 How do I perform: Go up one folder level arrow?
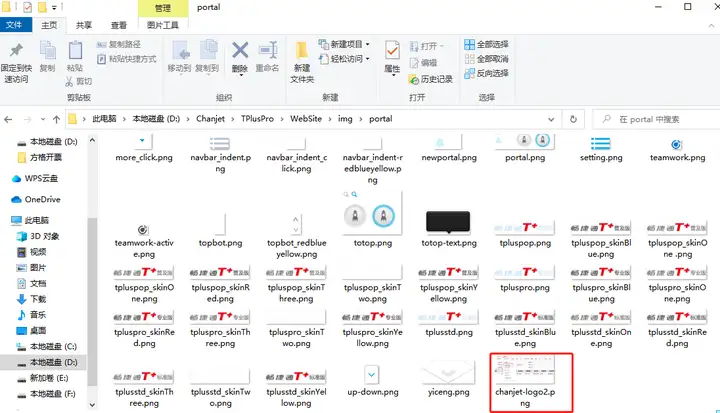click(x=56, y=119)
